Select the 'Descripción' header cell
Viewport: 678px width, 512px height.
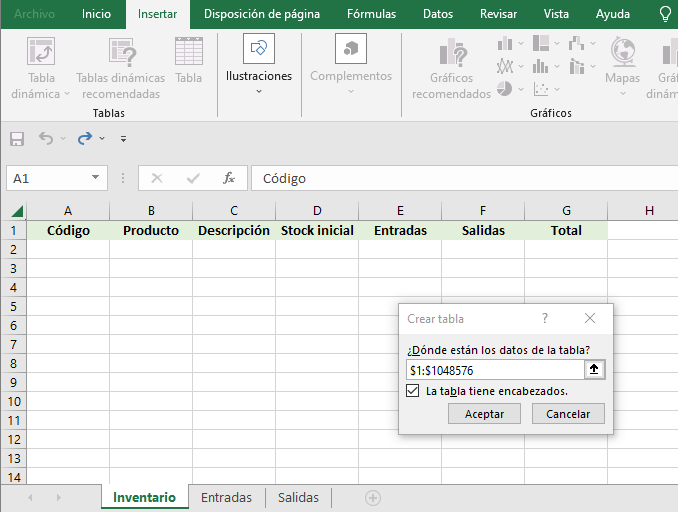[x=234, y=230]
